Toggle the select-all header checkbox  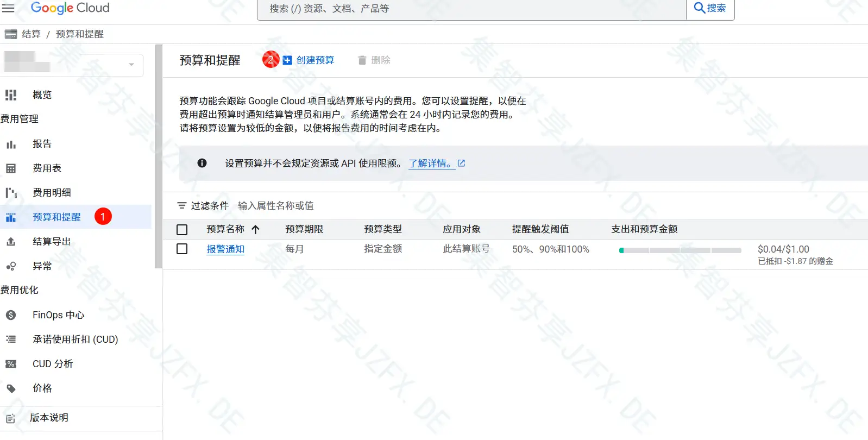tap(182, 230)
